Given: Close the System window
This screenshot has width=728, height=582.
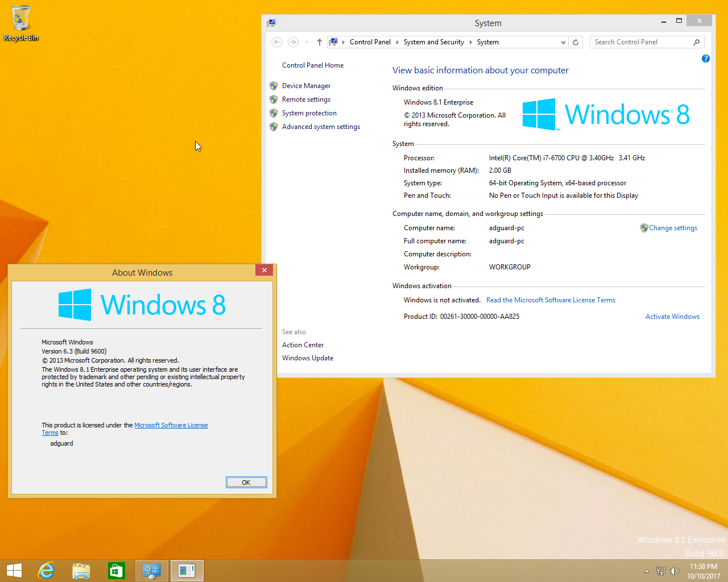Looking at the screenshot, I should 699,21.
